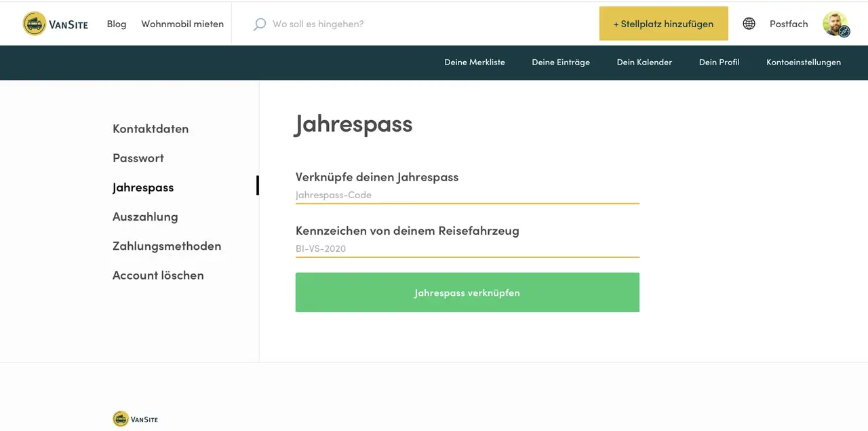Click the Jahrespass-Code input field
The image size is (868, 431).
click(467, 195)
